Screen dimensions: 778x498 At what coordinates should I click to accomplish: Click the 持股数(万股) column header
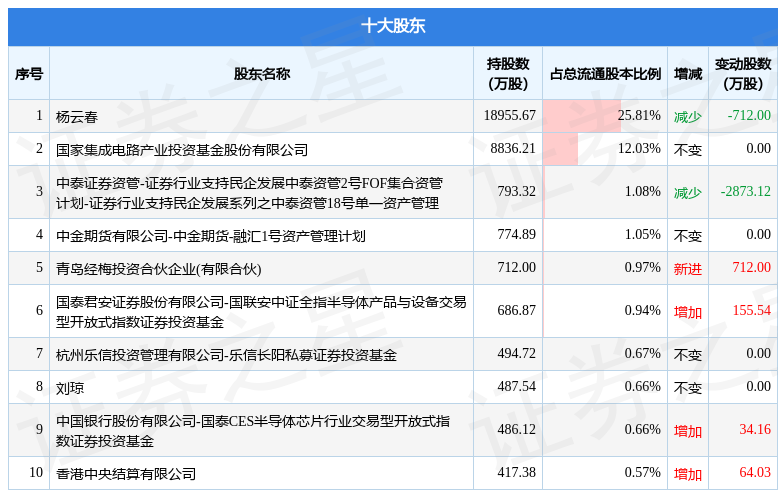508,74
